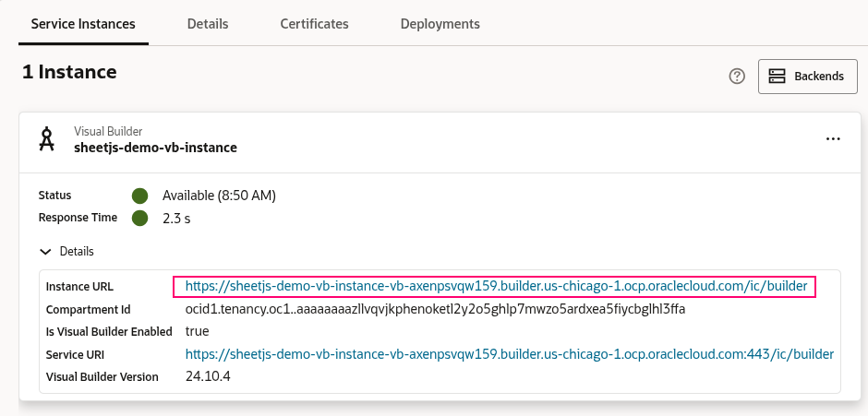Open the Service URI link with port 443
The width and height of the screenshot is (868, 416).
click(509, 354)
